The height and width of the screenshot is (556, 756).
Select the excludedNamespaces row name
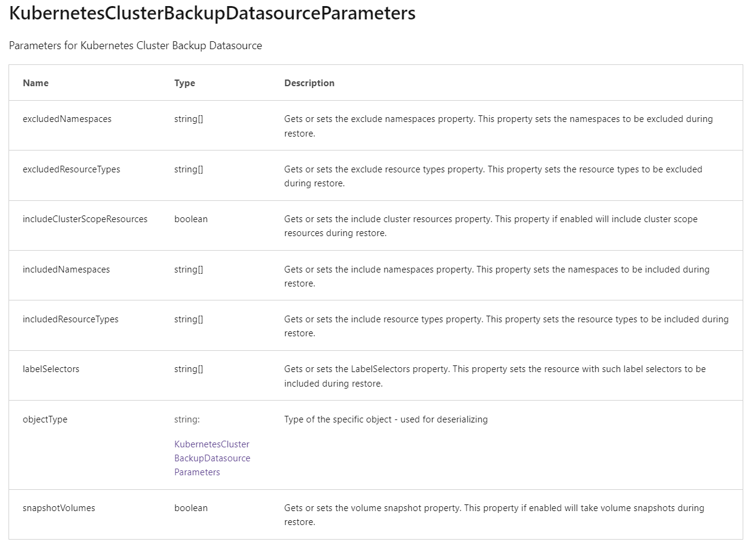67,118
